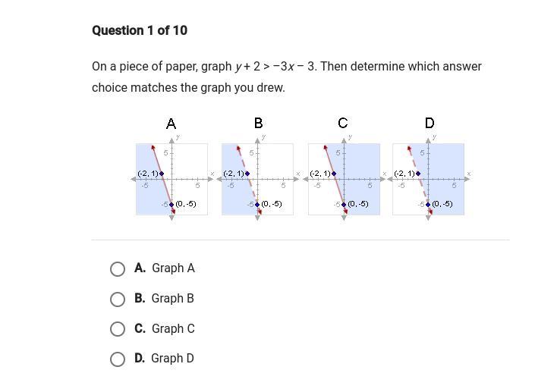Click the letter A heading above first graph
This screenshot has width=557, height=392.
(171, 123)
